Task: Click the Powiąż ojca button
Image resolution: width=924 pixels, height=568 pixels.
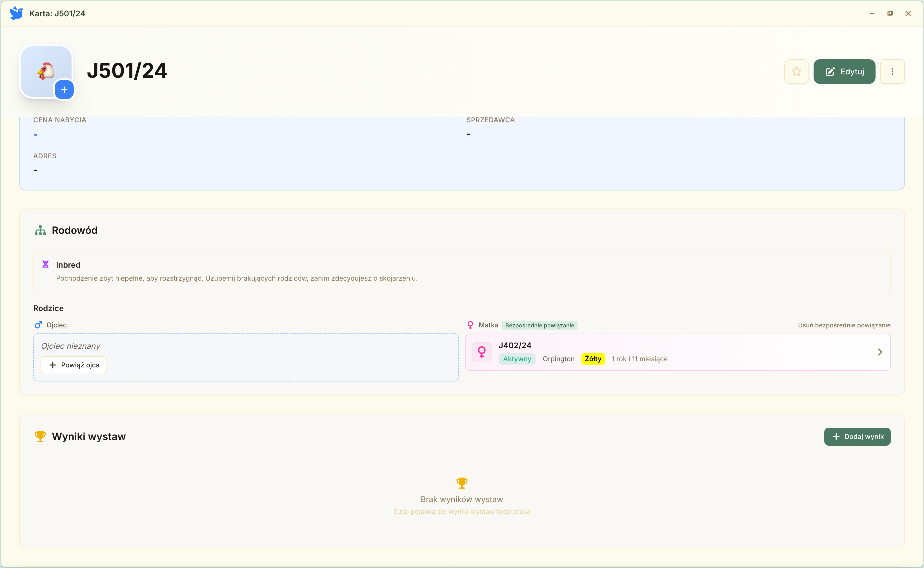Action: 74,365
